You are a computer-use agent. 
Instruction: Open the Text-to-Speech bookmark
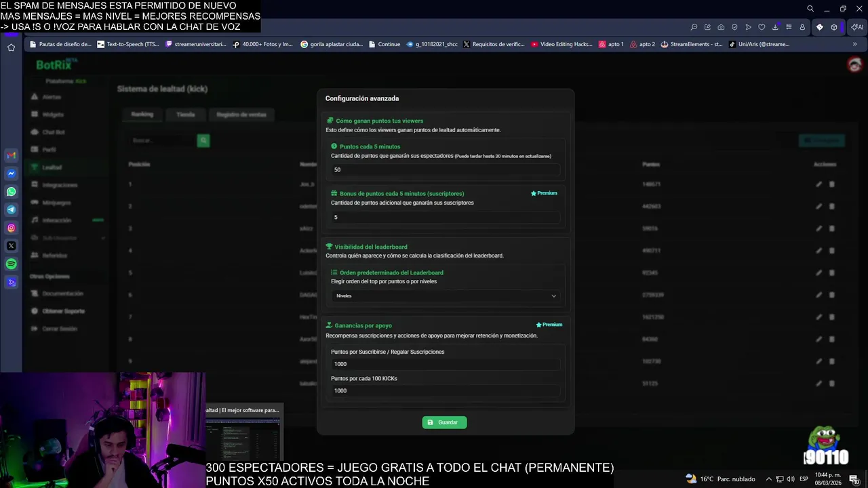click(128, 44)
